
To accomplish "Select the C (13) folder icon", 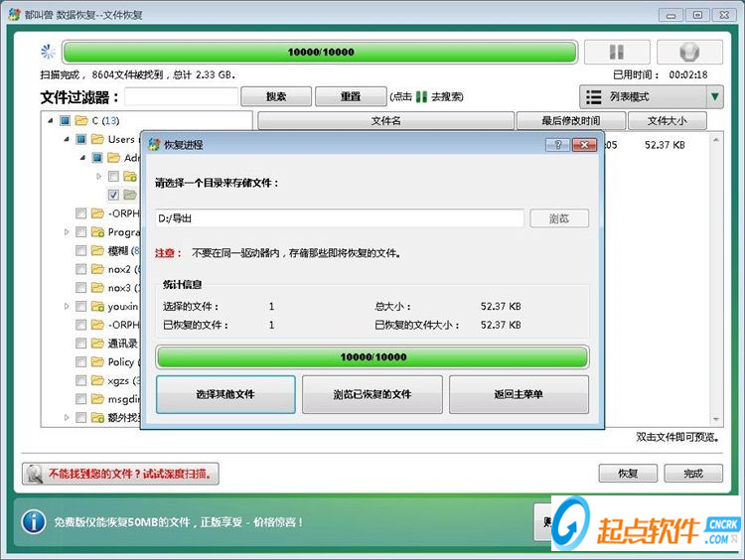I will [81, 121].
